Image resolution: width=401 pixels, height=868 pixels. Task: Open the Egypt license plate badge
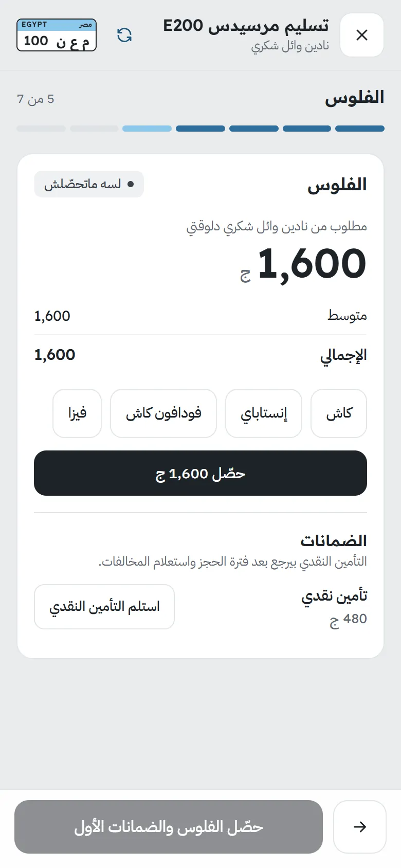click(x=57, y=35)
